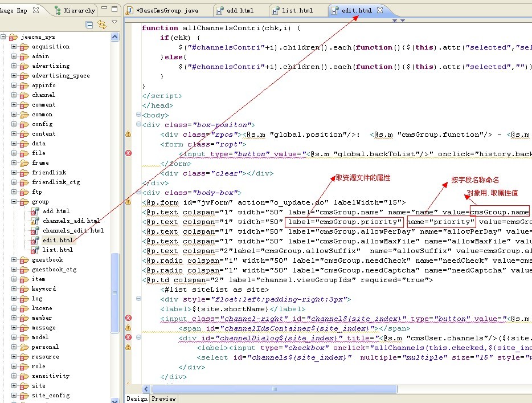
Task: Click the common folder icon
Action: pos(24,115)
